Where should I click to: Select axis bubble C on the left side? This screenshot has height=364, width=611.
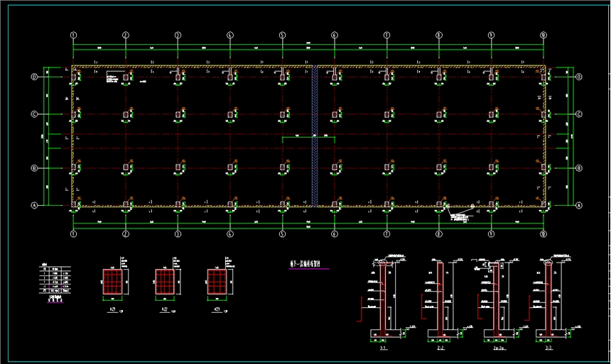tap(33, 114)
